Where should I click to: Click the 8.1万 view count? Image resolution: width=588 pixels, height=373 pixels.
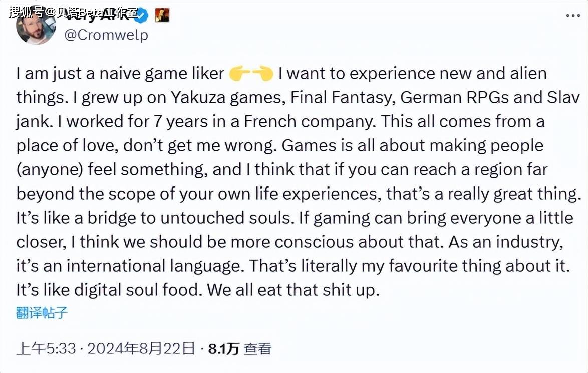tap(224, 348)
